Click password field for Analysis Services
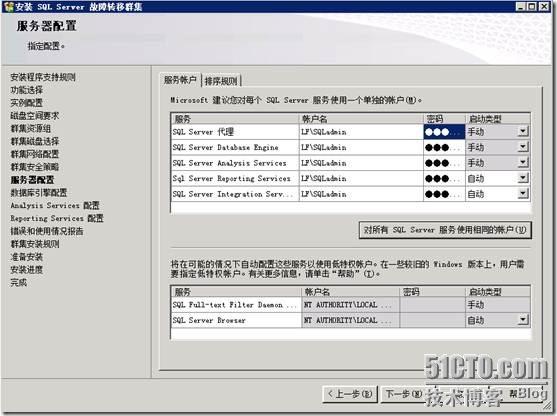This screenshot has width=557, height=416. coord(444,163)
